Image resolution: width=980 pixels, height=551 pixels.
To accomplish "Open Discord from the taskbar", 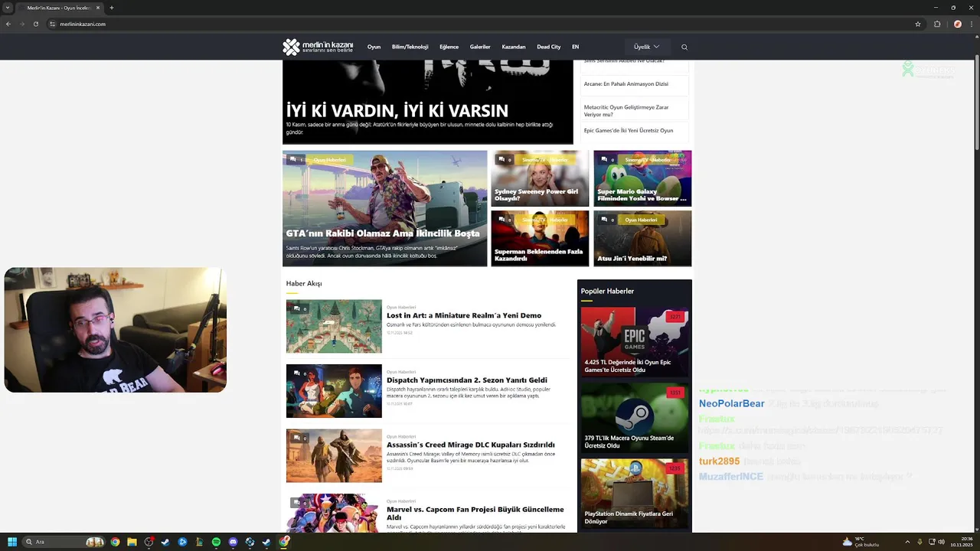I will [x=233, y=542].
